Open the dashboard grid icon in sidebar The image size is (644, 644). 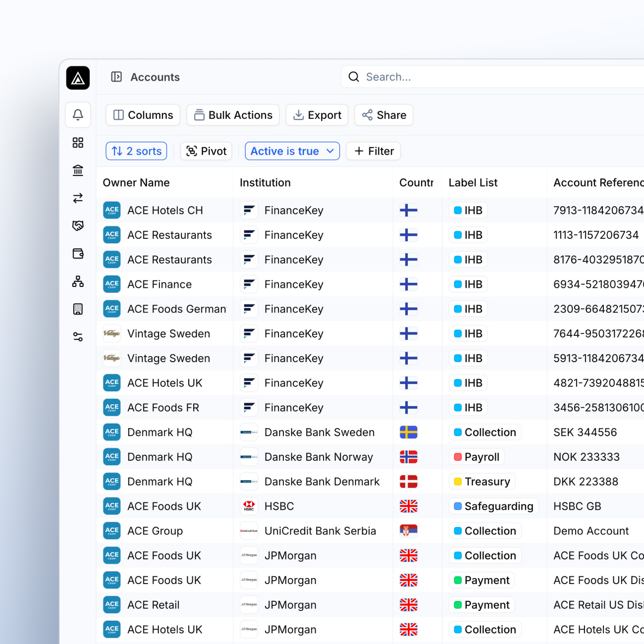(78, 143)
